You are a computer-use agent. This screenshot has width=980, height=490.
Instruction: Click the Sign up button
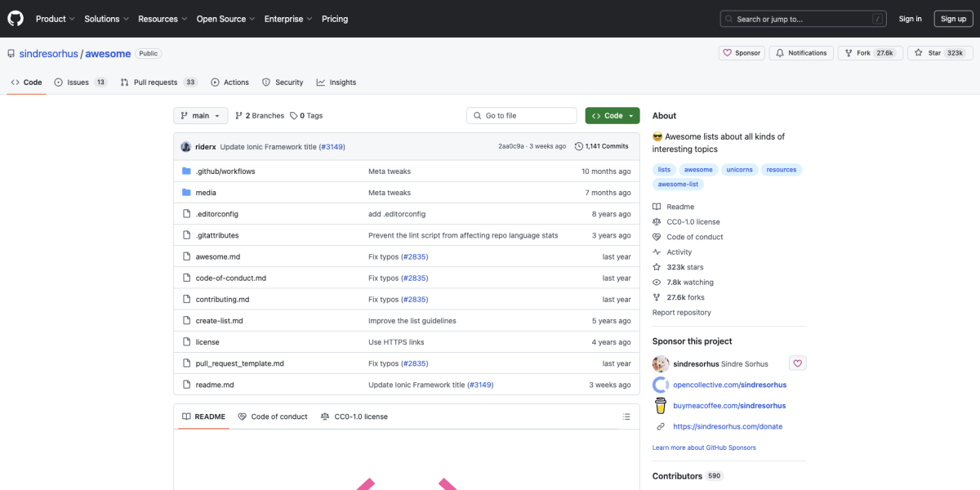[953, 19]
